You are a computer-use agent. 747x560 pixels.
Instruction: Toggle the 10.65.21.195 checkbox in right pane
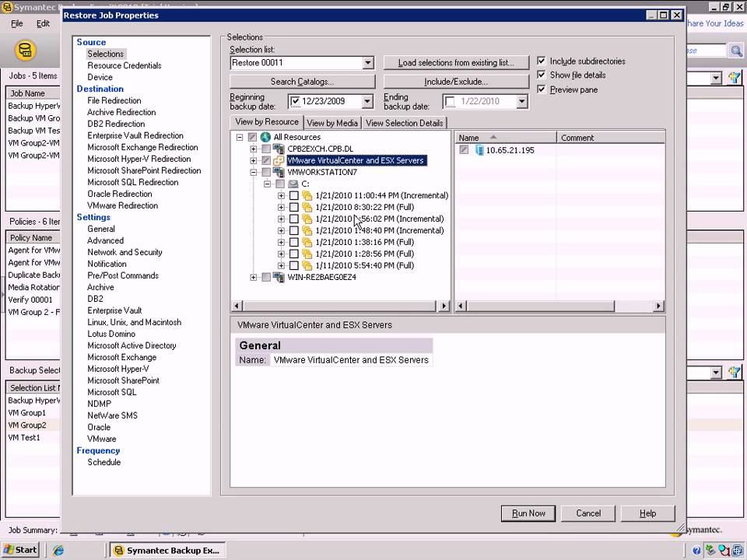point(464,150)
